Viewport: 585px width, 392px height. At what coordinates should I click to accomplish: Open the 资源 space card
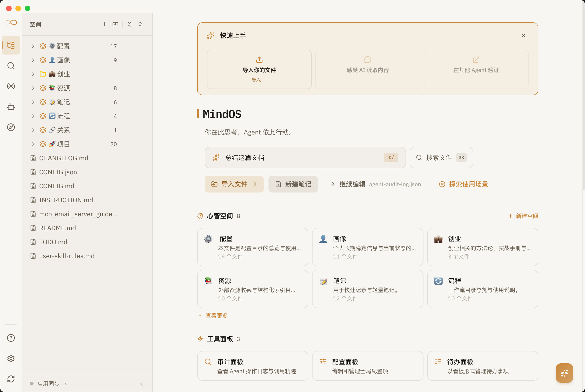pos(252,289)
